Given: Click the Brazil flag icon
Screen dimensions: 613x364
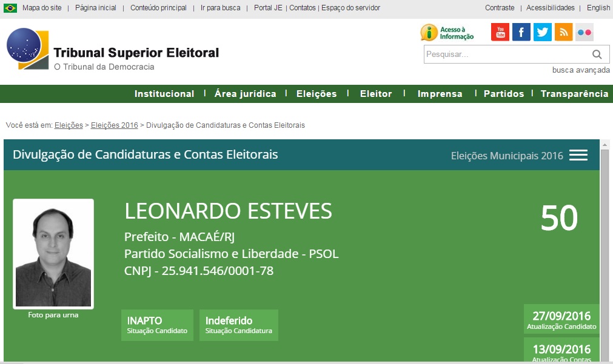Looking at the screenshot, I should pos(10,8).
